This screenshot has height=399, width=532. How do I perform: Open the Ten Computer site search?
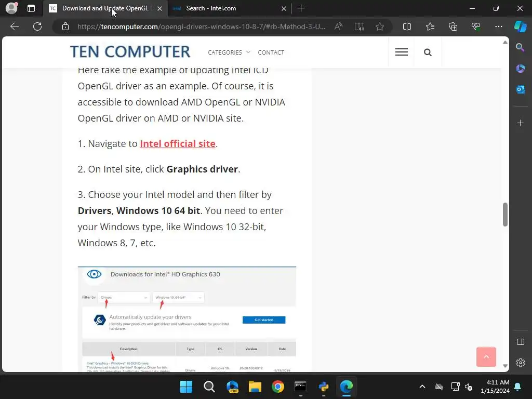click(x=428, y=52)
